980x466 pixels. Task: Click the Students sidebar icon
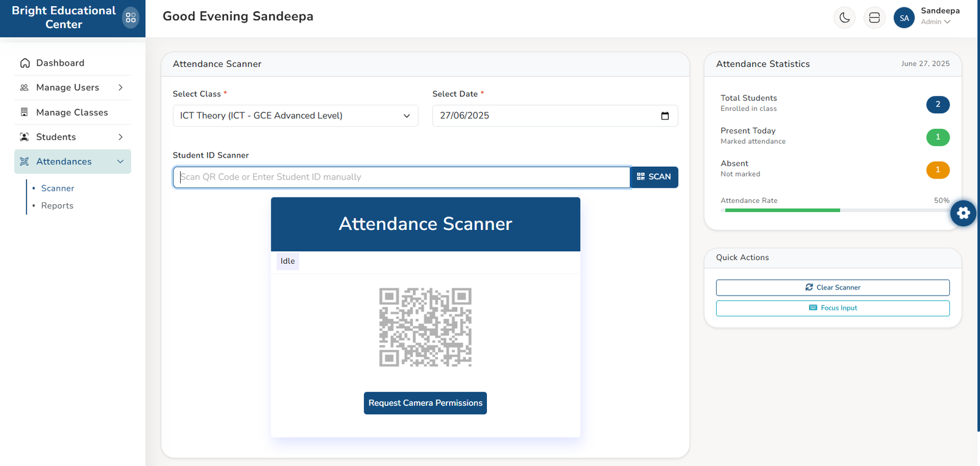point(24,137)
